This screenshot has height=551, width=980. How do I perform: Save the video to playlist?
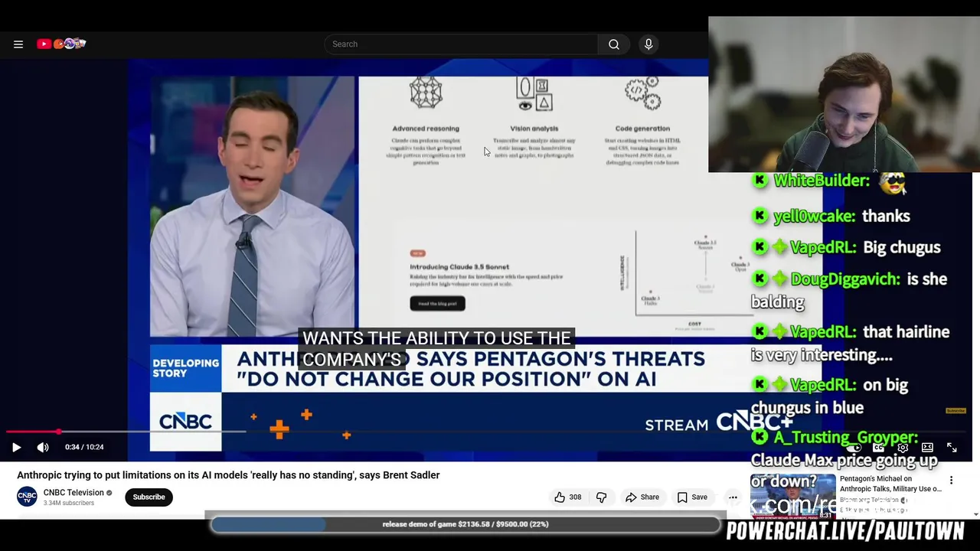(691, 497)
